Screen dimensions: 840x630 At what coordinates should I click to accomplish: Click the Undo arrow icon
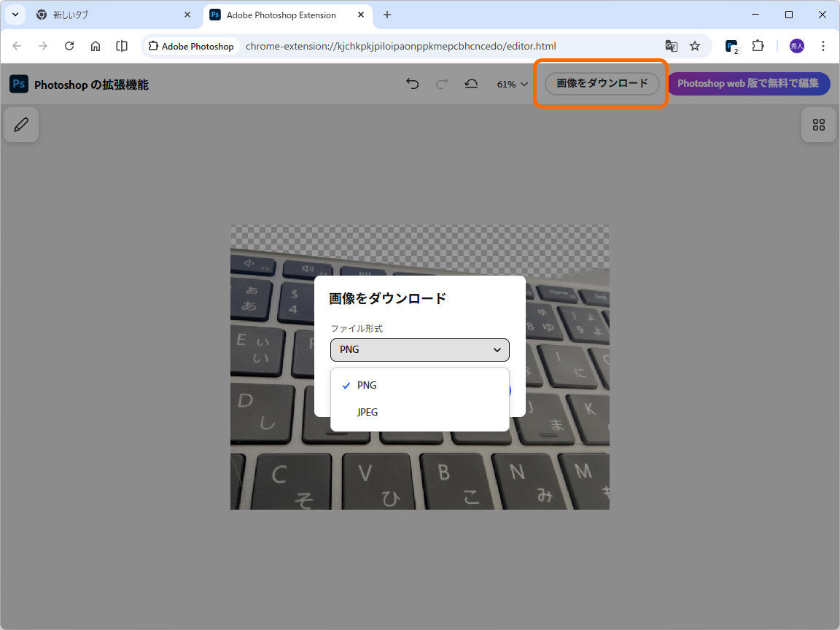click(x=412, y=83)
